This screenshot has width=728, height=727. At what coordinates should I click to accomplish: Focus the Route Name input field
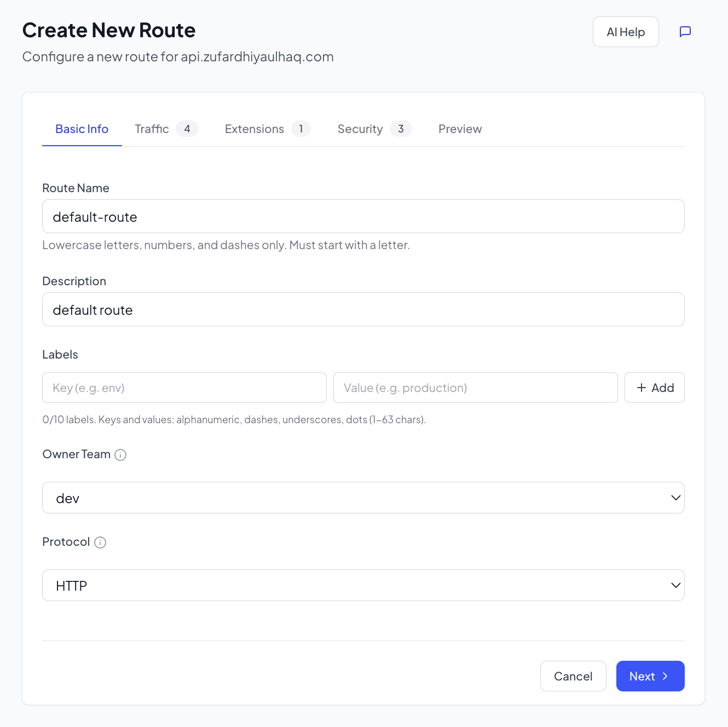[x=363, y=217]
